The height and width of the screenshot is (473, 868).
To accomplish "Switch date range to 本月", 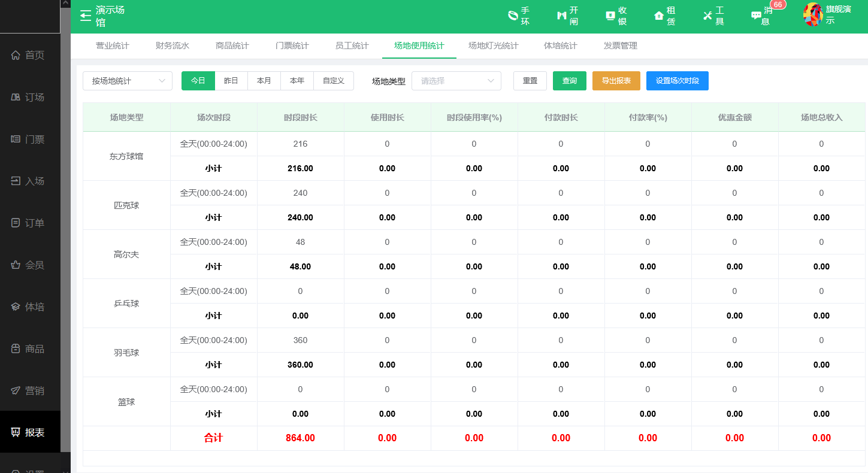I will click(264, 81).
